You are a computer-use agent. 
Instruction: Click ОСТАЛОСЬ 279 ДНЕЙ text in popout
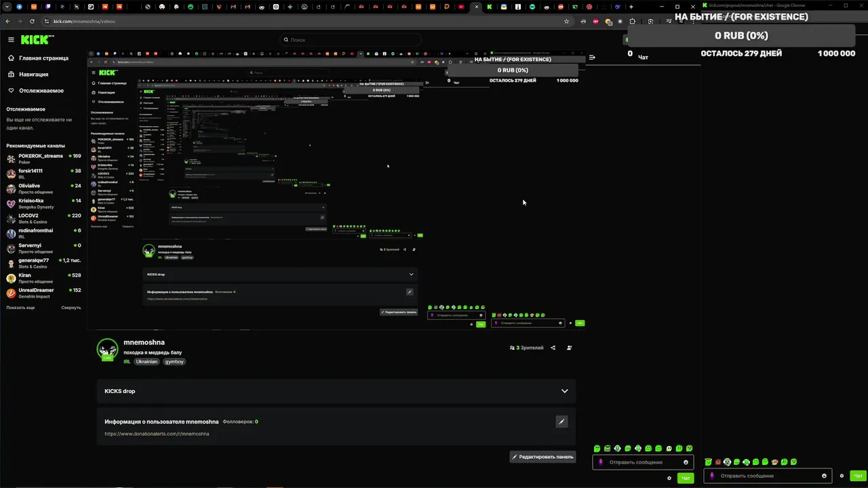click(741, 53)
